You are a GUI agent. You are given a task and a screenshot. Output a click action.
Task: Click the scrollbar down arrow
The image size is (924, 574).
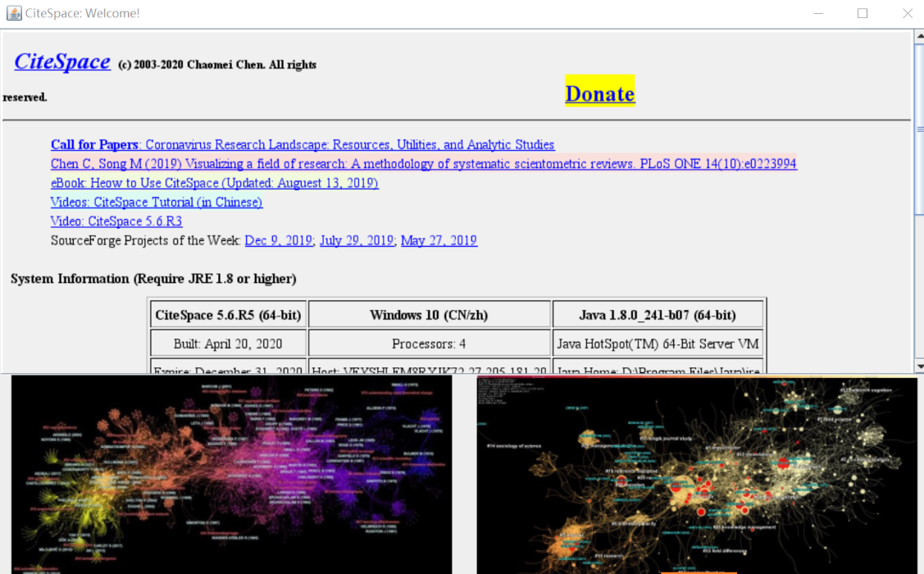[918, 366]
